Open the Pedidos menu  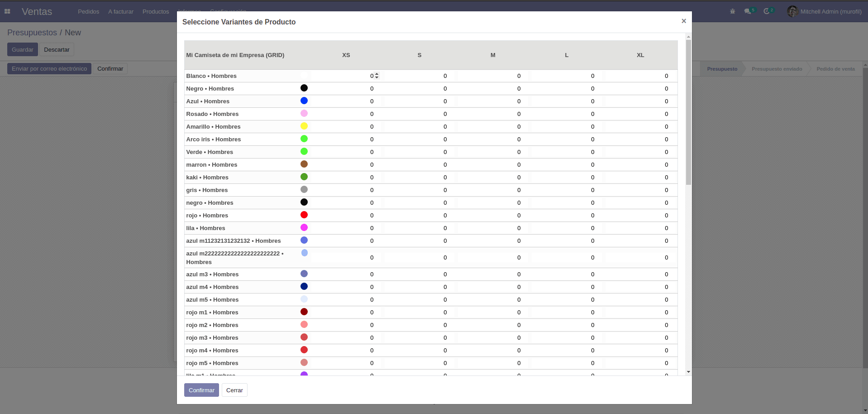(88, 11)
